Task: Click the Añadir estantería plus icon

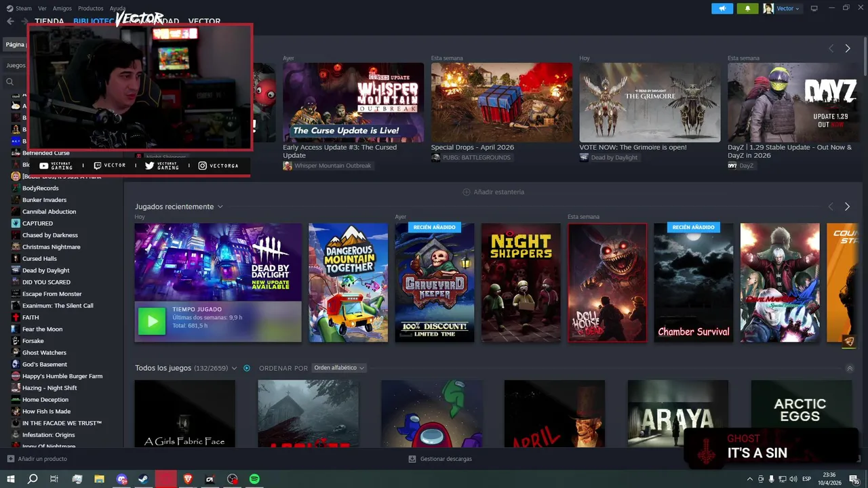Action: [466, 192]
